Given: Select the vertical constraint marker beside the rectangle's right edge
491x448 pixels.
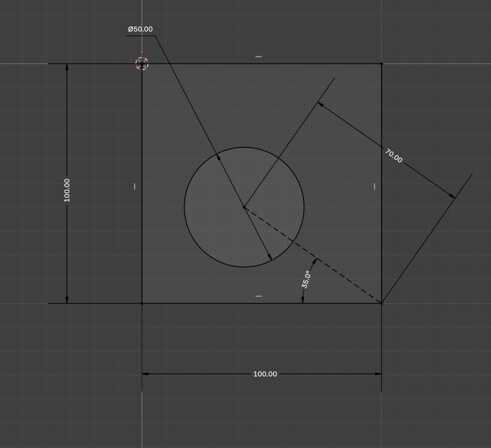Looking at the screenshot, I should [374, 187].
